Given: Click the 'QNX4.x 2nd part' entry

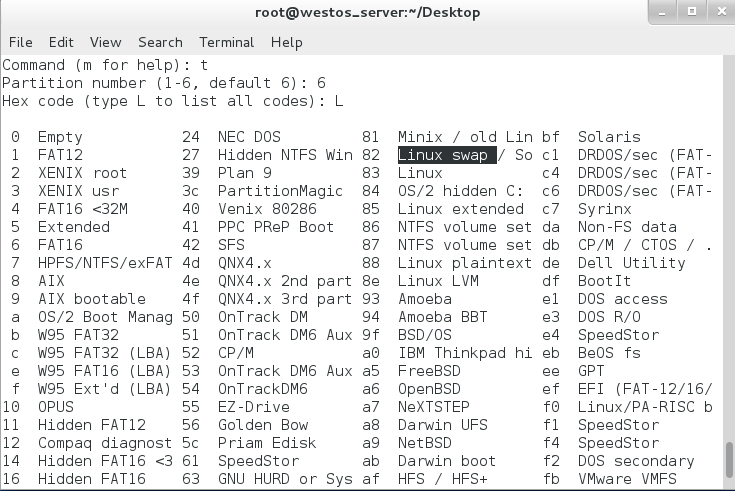Looking at the screenshot, I should [x=285, y=281].
